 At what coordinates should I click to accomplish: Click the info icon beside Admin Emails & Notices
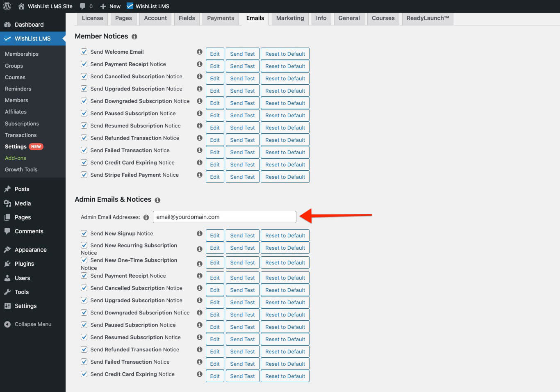pyautogui.click(x=157, y=200)
